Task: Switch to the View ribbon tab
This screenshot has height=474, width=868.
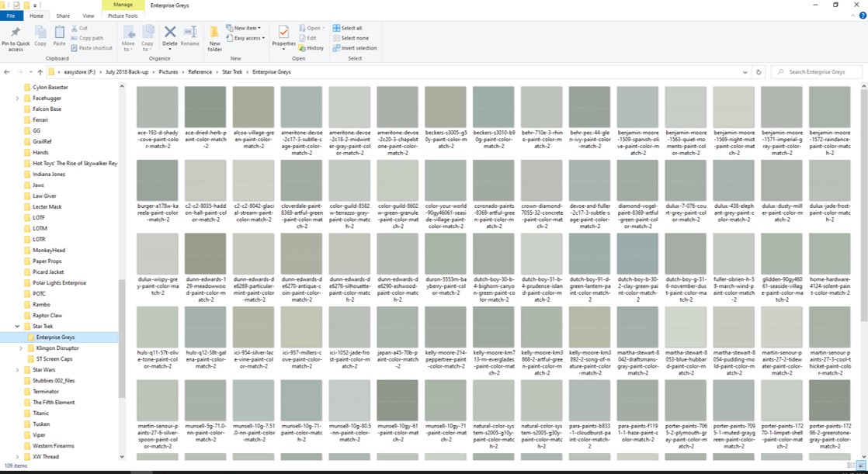Action: pos(88,16)
